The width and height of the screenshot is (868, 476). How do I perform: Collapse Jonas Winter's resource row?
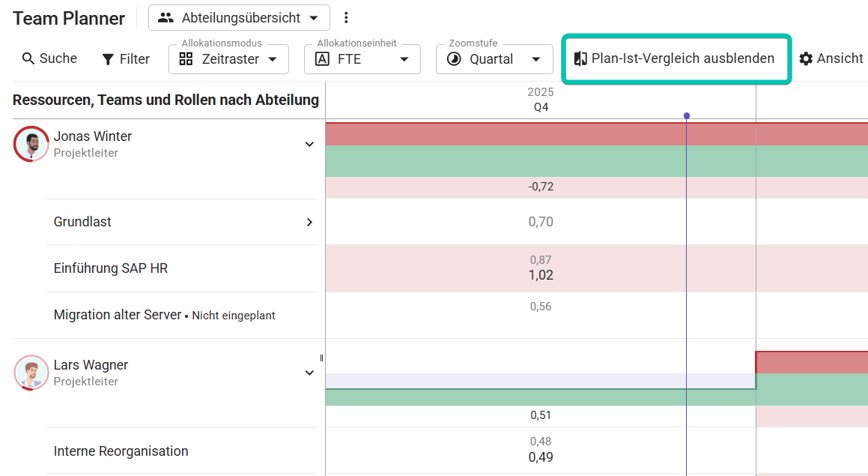click(x=309, y=144)
